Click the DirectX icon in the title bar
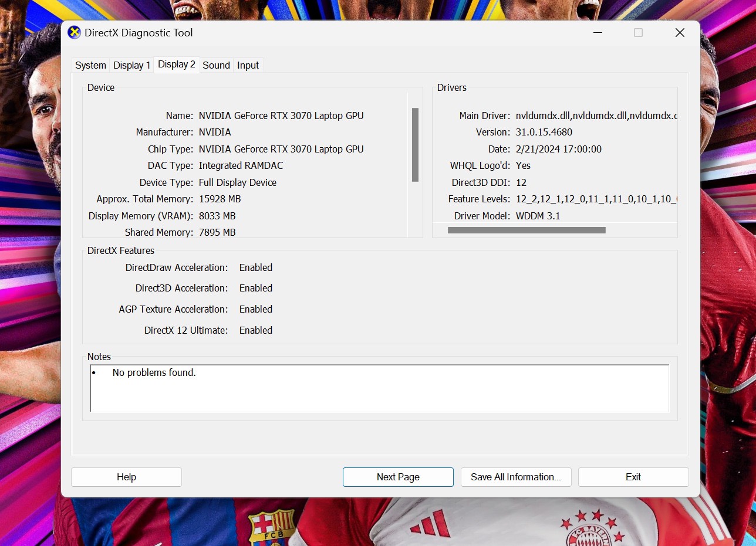Image resolution: width=756 pixels, height=546 pixels. (x=74, y=33)
